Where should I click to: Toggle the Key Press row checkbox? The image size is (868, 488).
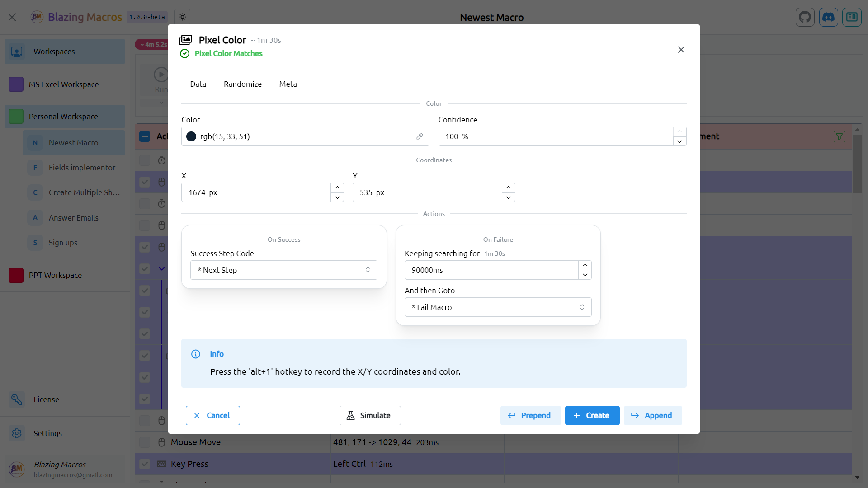(x=145, y=464)
